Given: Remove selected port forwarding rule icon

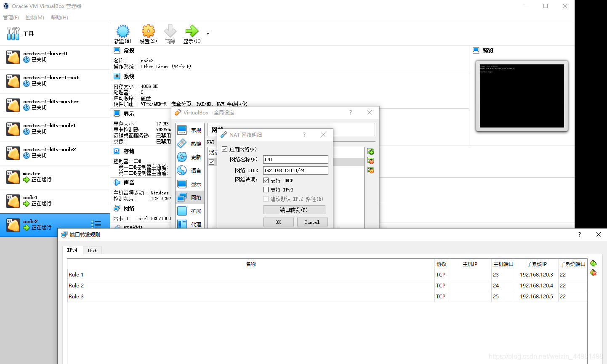Looking at the screenshot, I should [x=593, y=273].
